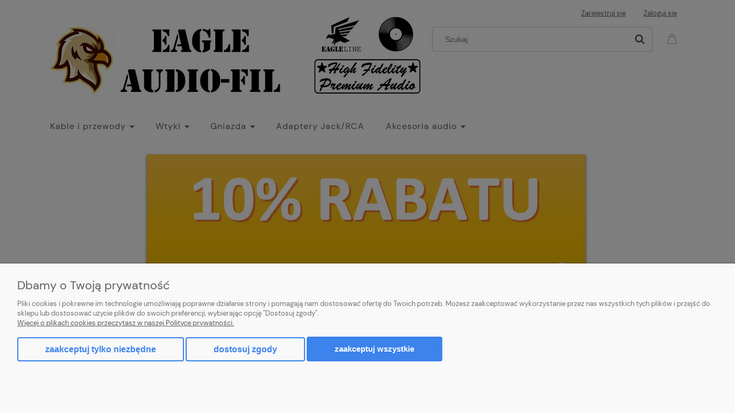The height and width of the screenshot is (413, 735).
Task: Accept all cookies with zaakceptuj wszystkie
Action: pyautogui.click(x=374, y=349)
